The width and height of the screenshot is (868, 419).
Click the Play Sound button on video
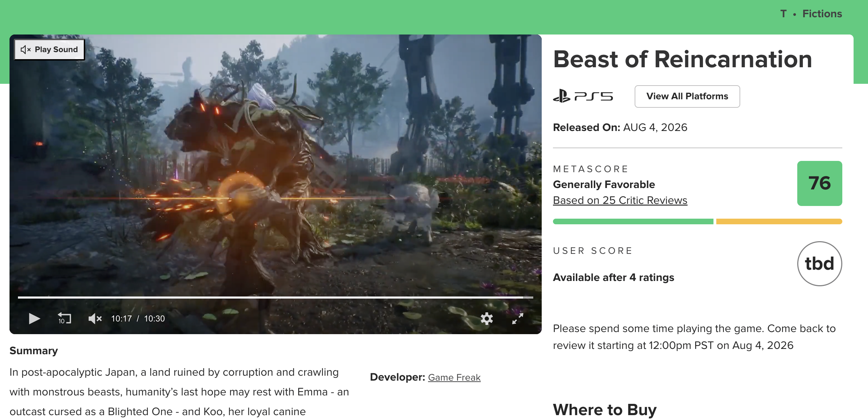49,50
